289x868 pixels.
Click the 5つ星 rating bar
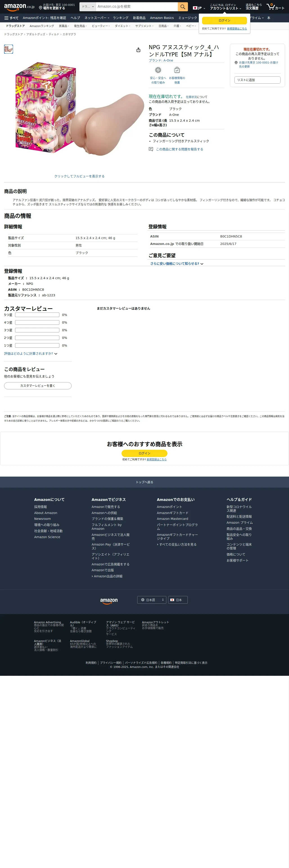[37, 315]
